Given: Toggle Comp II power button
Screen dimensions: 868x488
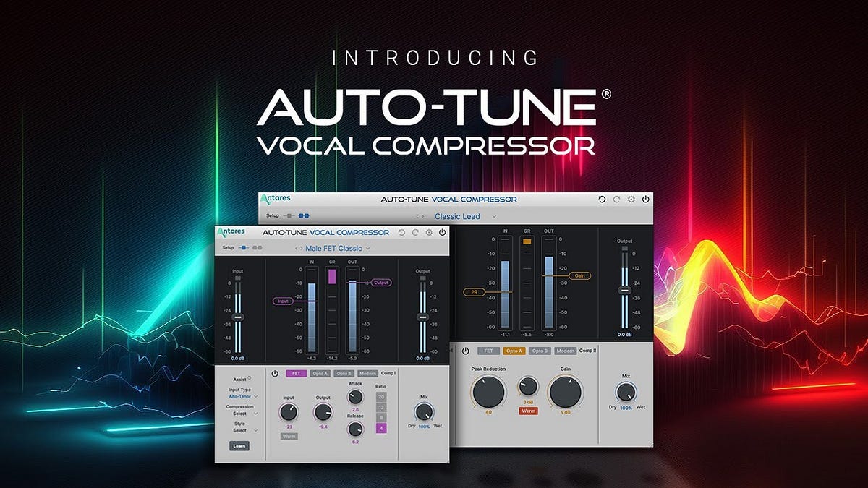Looking at the screenshot, I should click(x=465, y=351).
